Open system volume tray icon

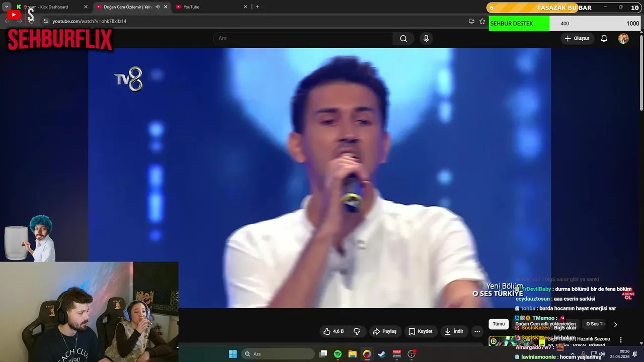pyautogui.click(x=602, y=354)
